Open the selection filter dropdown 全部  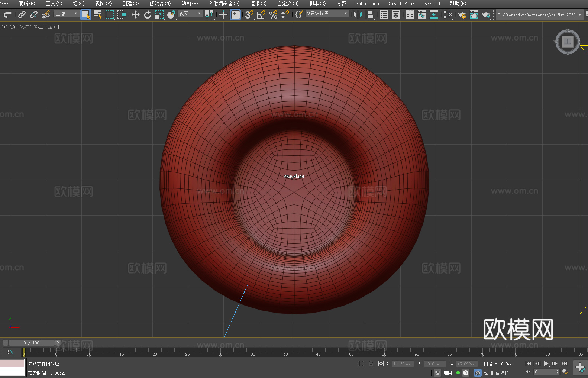click(67, 14)
